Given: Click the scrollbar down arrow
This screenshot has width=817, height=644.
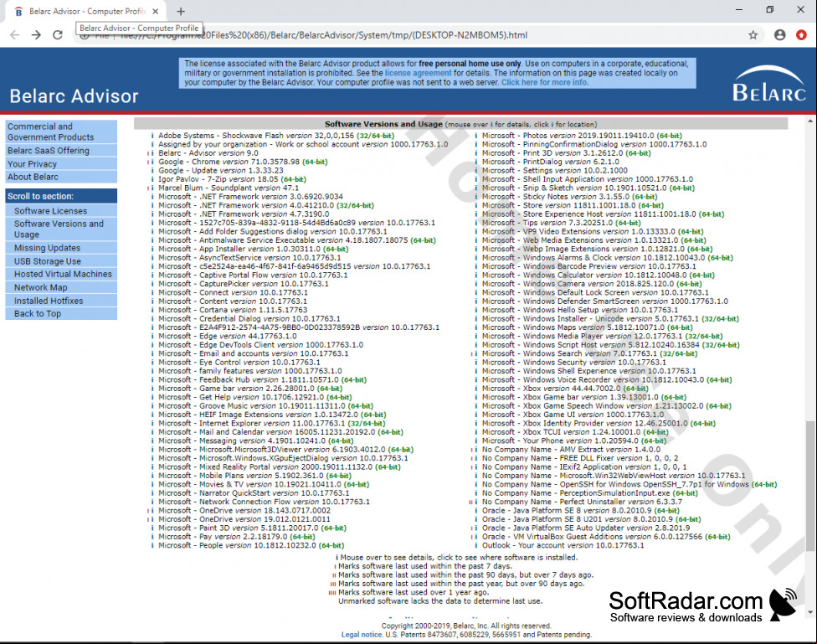Looking at the screenshot, I should click(810, 612).
